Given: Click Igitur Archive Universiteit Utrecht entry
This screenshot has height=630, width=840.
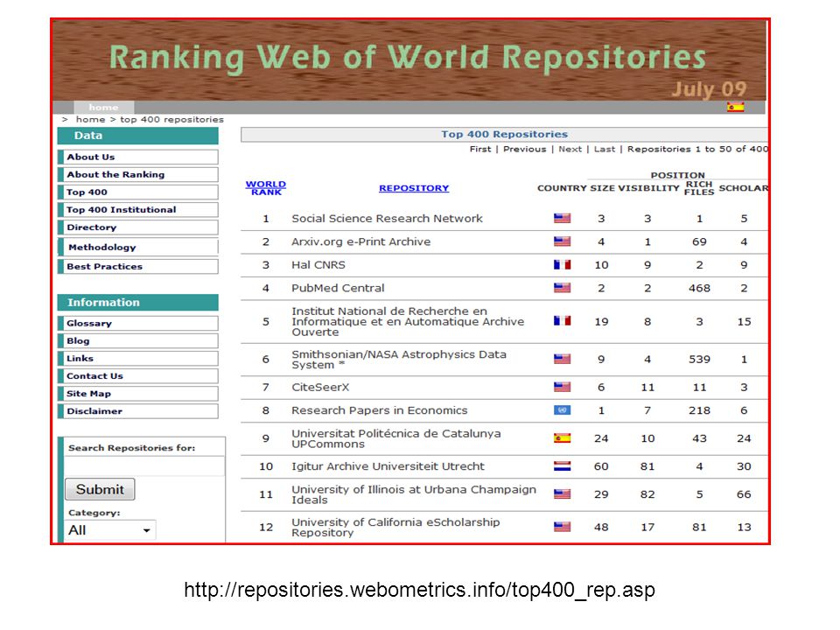Looking at the screenshot, I should 388,466.
